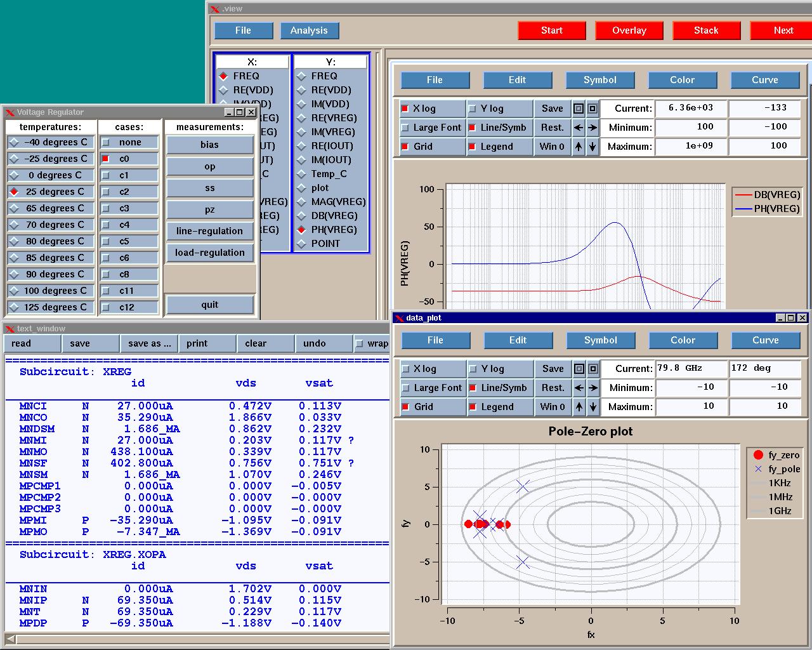Click the zoom-in square icon in data_plot

tap(579, 369)
